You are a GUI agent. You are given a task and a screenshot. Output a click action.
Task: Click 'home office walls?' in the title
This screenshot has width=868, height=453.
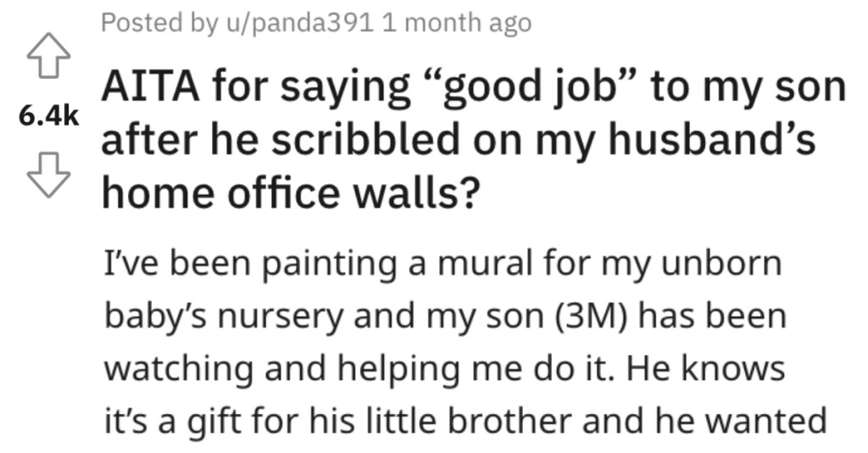292,194
